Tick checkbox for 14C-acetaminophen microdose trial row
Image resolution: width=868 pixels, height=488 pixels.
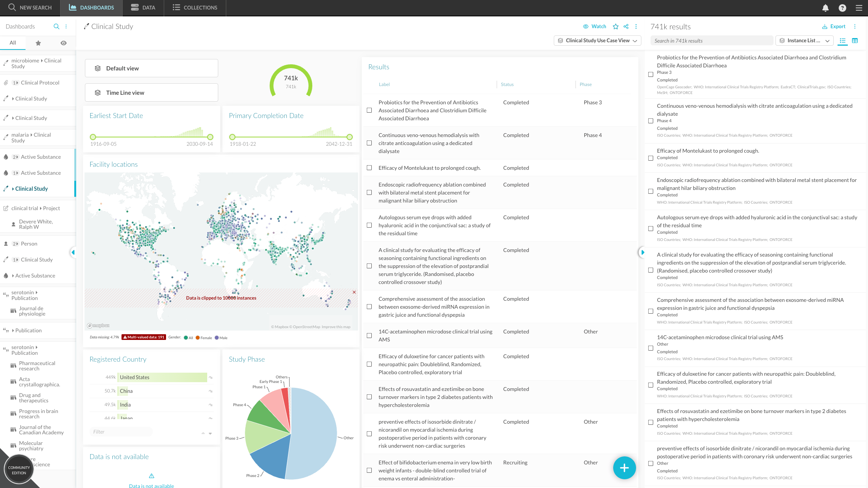coord(369,336)
